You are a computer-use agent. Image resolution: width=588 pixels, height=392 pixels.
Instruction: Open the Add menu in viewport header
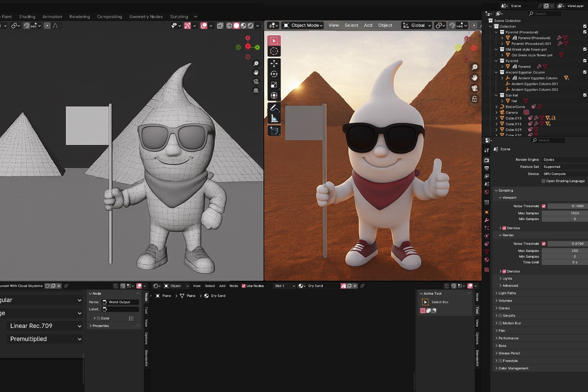click(368, 25)
